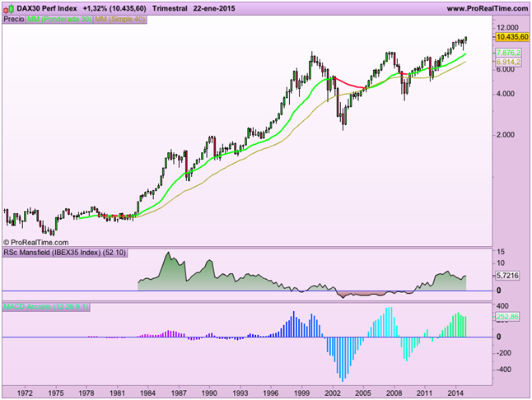The width and height of the screenshot is (532, 400).
Task: Click the 252,86 MACD value box
Action: [507, 317]
